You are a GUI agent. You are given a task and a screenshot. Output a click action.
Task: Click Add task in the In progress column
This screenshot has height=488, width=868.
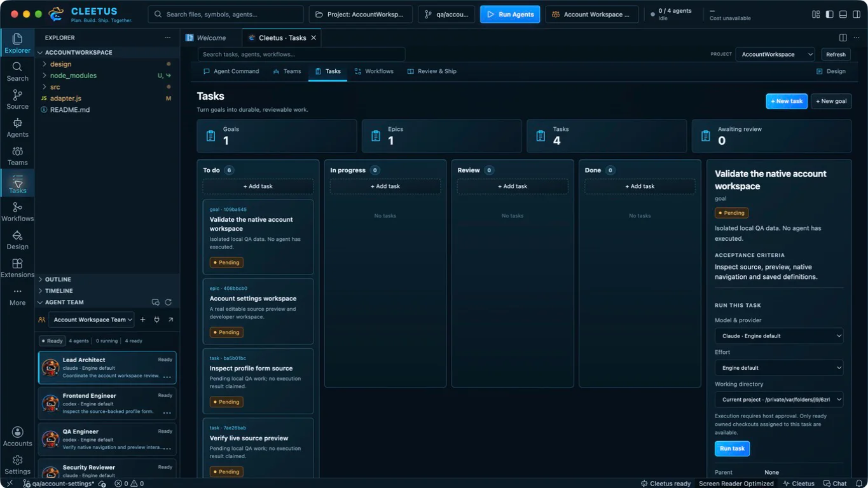(385, 186)
